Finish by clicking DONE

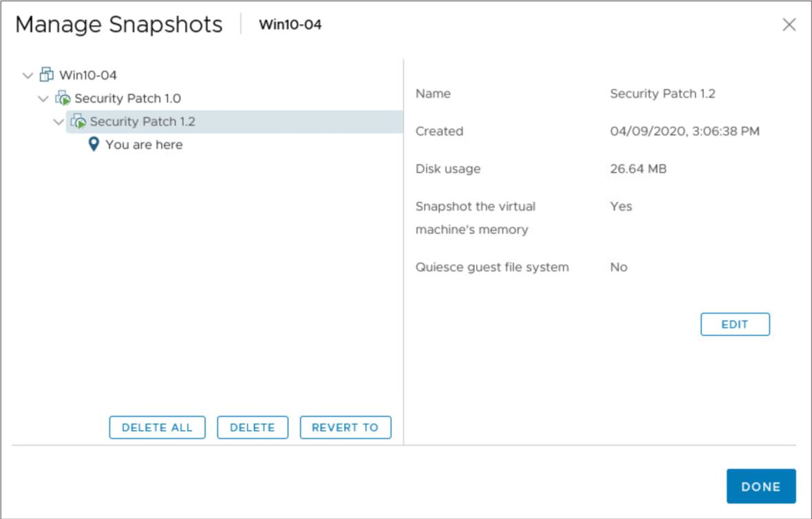[760, 487]
